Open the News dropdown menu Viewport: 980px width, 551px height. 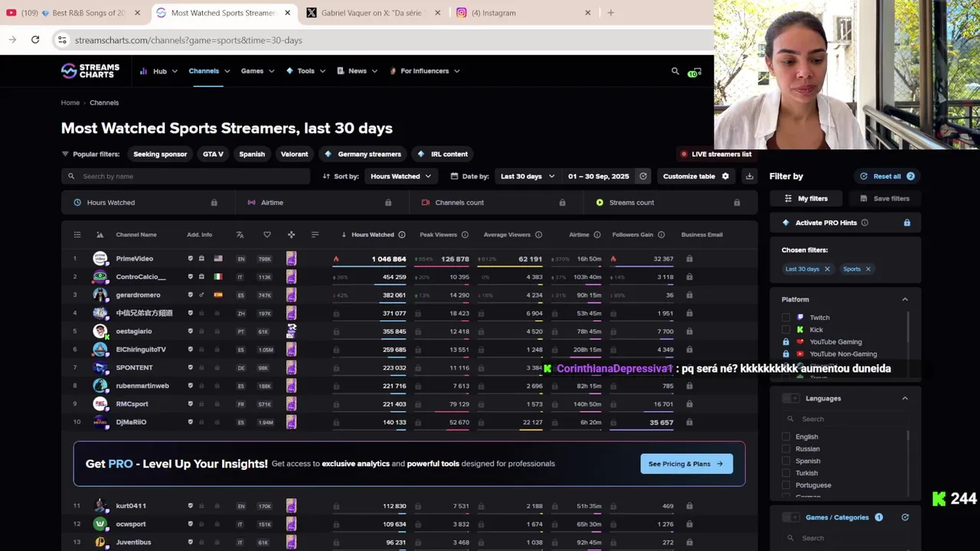[357, 71]
